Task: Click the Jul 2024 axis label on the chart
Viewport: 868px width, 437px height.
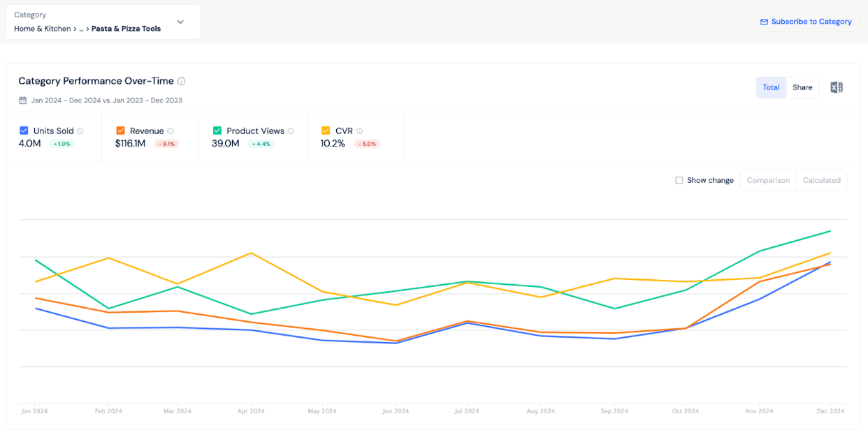Action: coord(466,411)
